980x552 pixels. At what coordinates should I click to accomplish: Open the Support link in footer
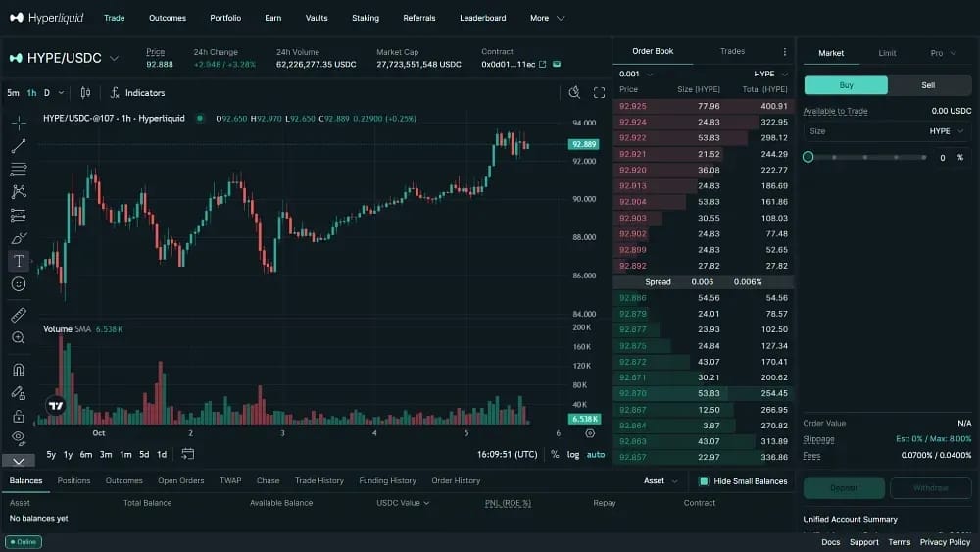[x=863, y=542]
